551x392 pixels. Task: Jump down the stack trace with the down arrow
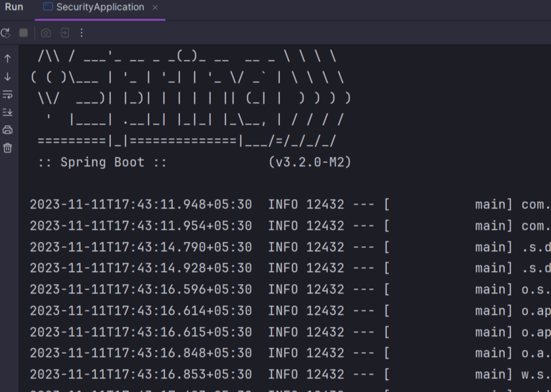[8, 77]
